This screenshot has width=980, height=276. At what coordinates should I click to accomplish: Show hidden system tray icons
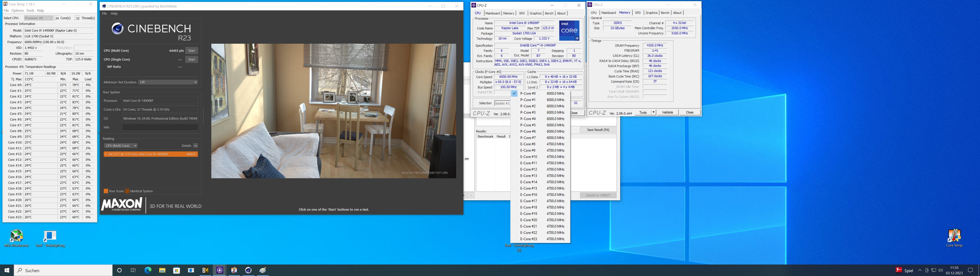coord(920,270)
